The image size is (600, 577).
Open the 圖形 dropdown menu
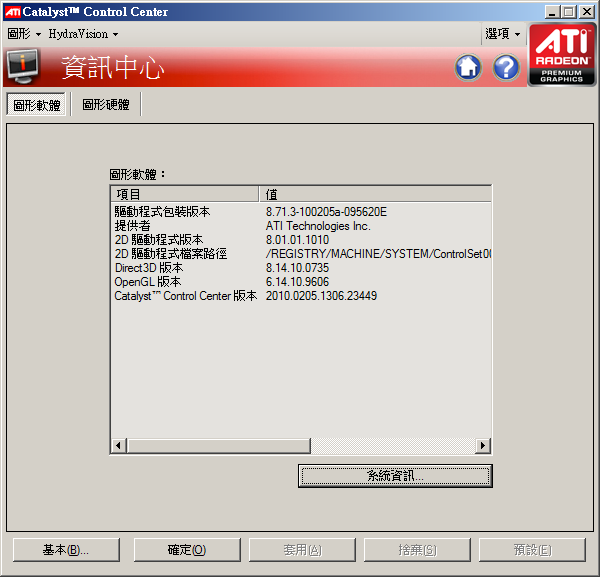pos(24,34)
